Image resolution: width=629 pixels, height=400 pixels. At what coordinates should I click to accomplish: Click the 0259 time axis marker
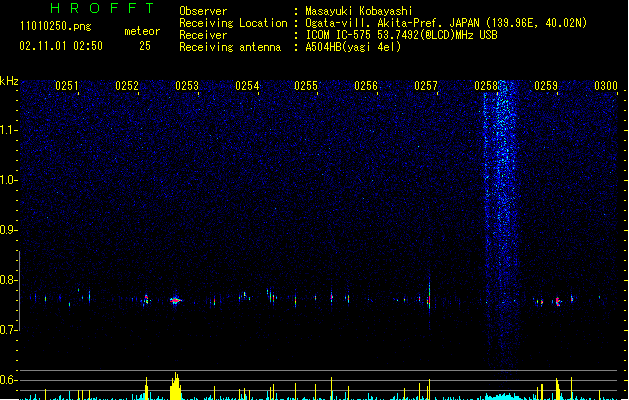tap(546, 86)
